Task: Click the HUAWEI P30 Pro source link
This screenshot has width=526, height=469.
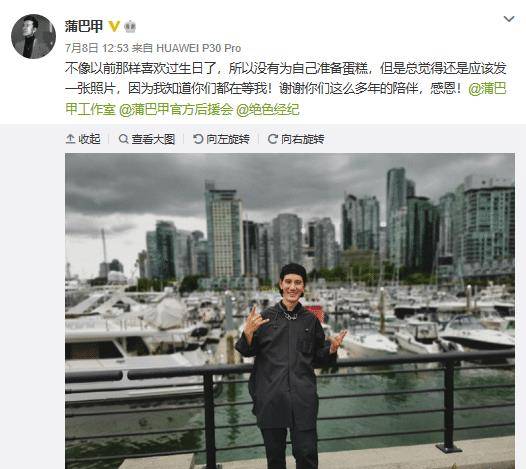Action: tap(199, 48)
